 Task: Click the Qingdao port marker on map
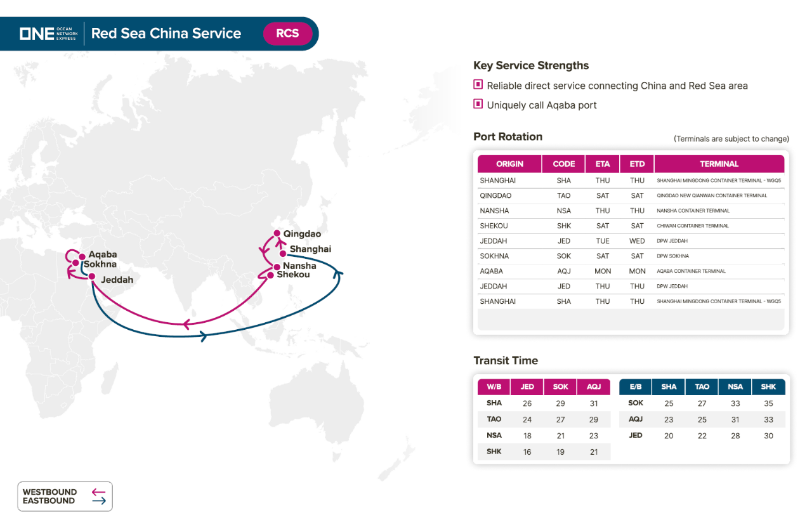pos(277,234)
